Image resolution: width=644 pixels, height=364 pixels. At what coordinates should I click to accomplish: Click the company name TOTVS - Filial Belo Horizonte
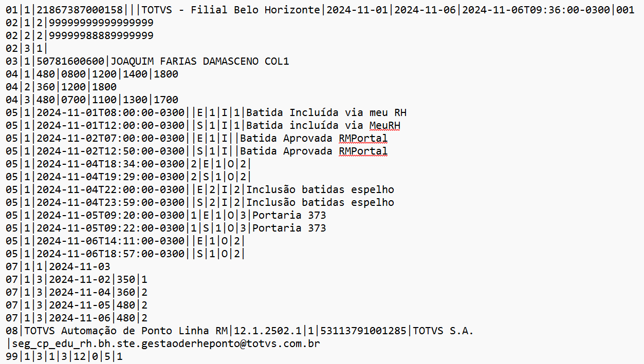[x=230, y=10]
